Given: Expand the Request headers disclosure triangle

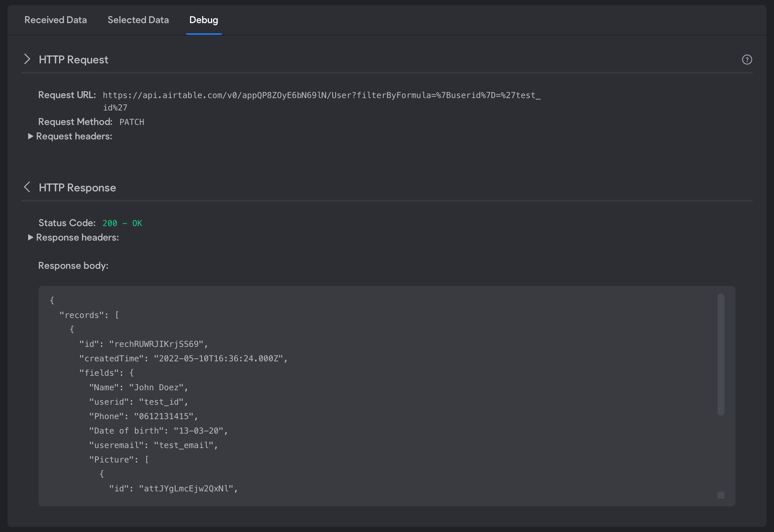Looking at the screenshot, I should pos(30,136).
